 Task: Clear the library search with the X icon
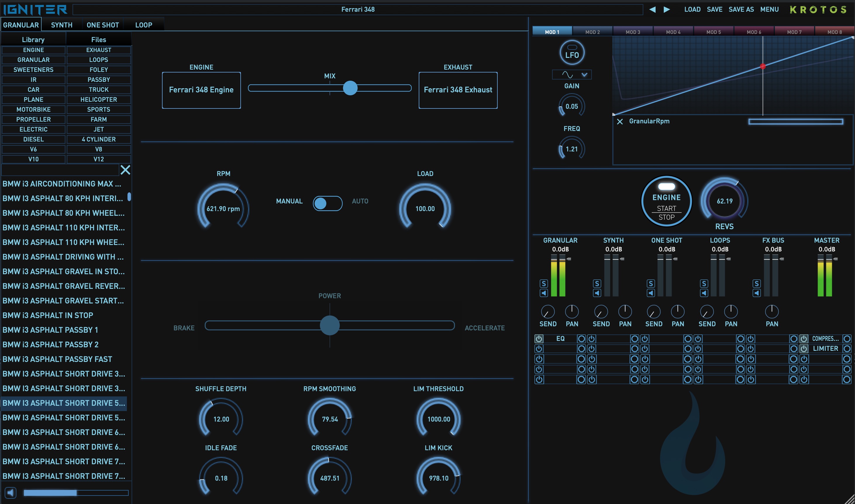pyautogui.click(x=125, y=170)
